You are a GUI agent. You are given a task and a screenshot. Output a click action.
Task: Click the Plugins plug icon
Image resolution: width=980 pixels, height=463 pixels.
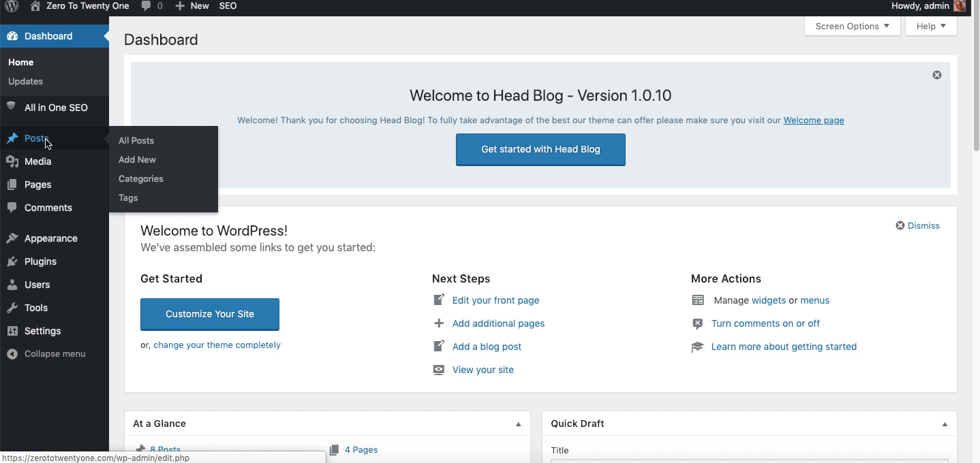click(x=12, y=261)
